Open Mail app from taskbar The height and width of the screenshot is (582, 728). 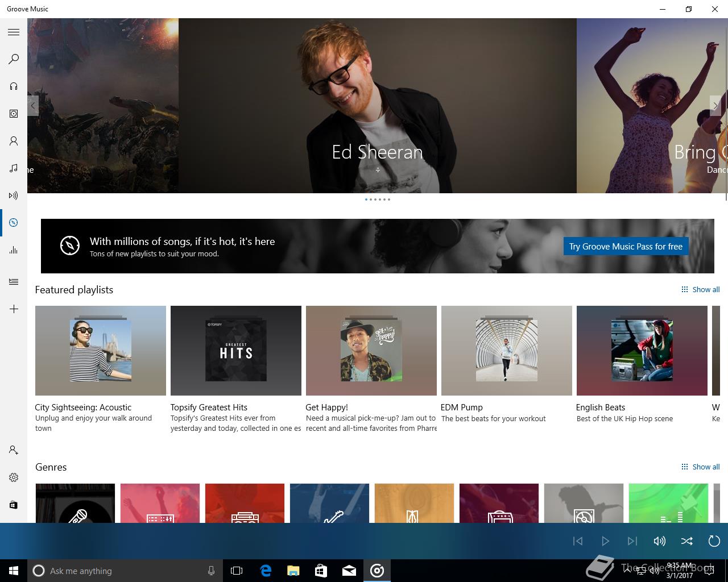[349, 571]
